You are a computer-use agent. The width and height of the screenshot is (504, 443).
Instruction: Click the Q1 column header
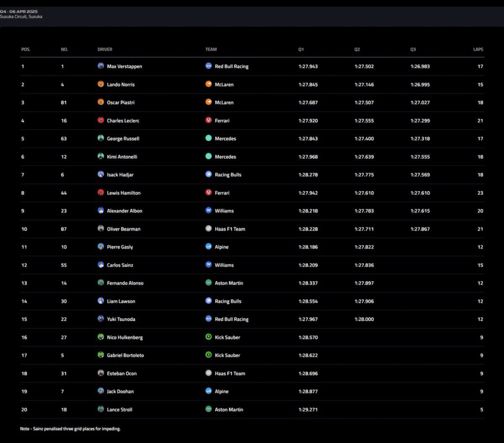pyautogui.click(x=301, y=49)
